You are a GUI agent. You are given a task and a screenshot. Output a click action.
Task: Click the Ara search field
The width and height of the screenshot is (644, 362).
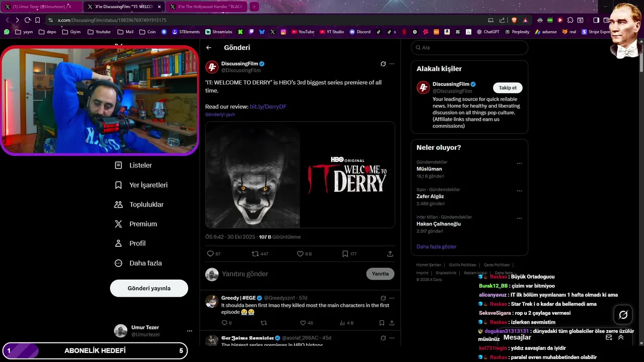[x=469, y=47]
